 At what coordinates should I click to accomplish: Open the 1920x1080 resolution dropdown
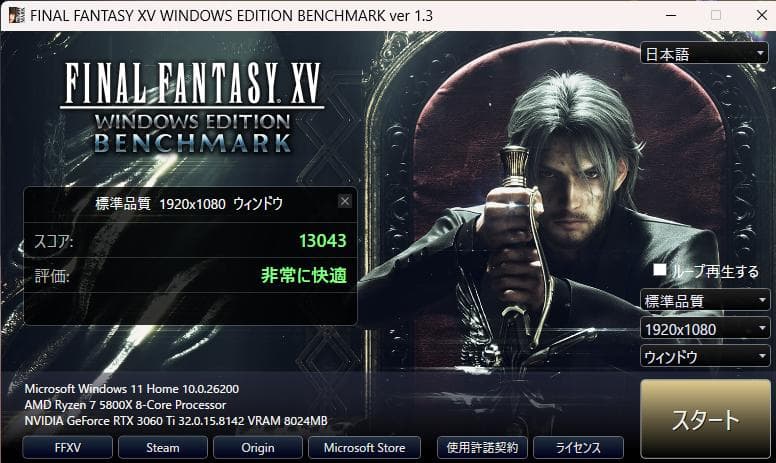(705, 328)
